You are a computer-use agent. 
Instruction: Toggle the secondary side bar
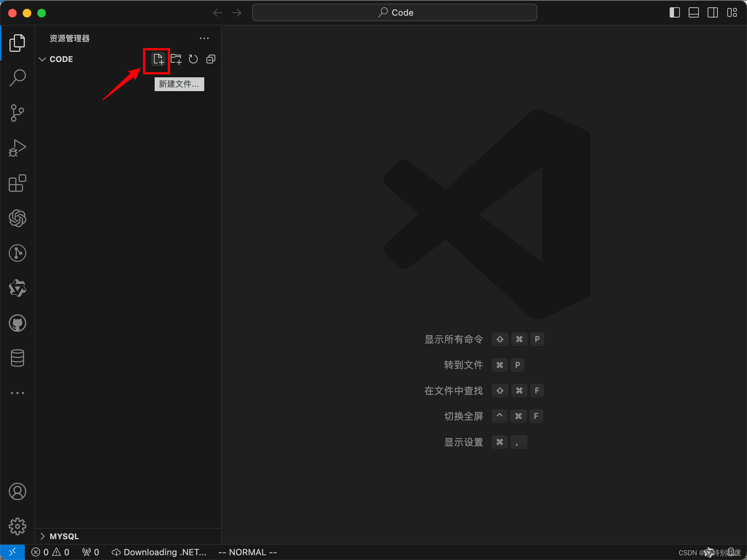713,13
